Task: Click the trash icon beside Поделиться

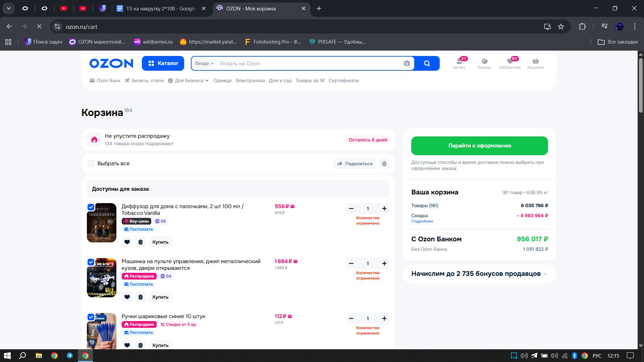Action: pyautogui.click(x=384, y=164)
